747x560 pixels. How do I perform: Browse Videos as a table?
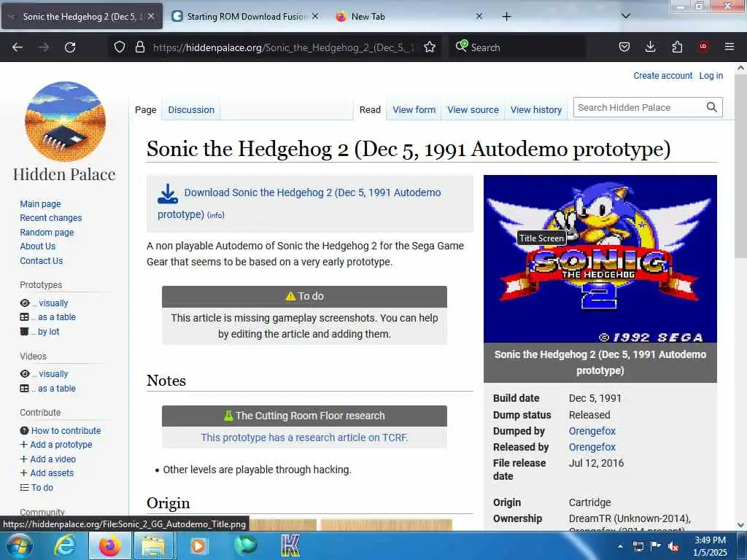tap(54, 389)
